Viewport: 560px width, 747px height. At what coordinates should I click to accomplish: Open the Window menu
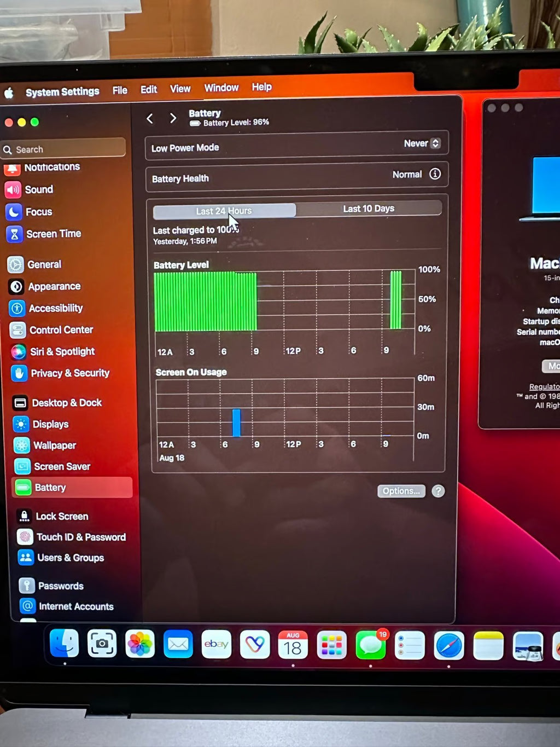pos(221,88)
